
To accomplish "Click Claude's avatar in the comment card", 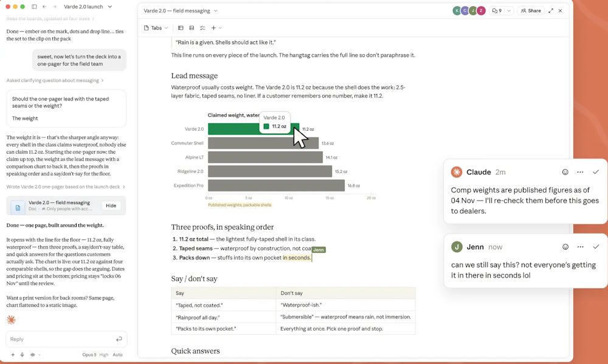I will pyautogui.click(x=457, y=172).
